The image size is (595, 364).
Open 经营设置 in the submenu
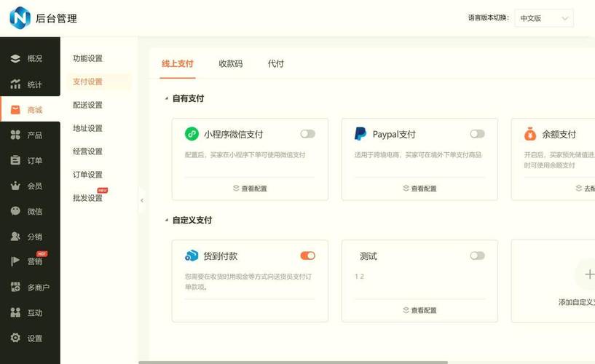pyautogui.click(x=87, y=151)
